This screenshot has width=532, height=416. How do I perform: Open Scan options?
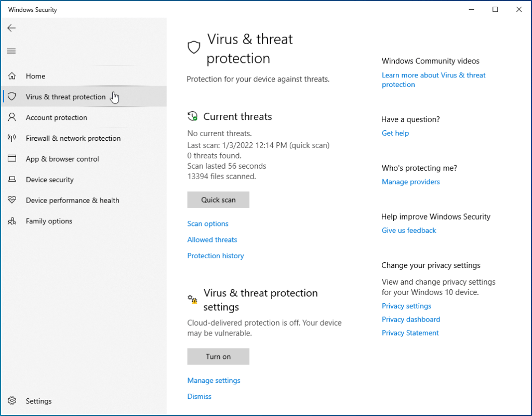(x=207, y=223)
